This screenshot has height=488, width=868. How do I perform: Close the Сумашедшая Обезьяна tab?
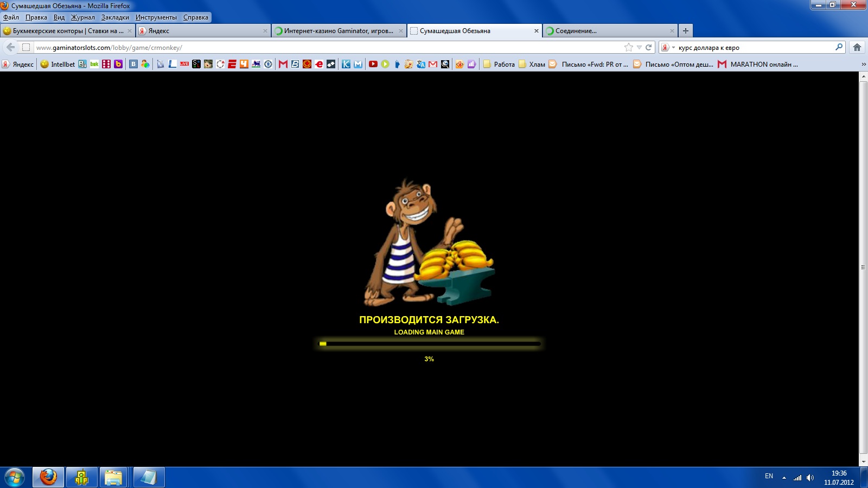[537, 31]
